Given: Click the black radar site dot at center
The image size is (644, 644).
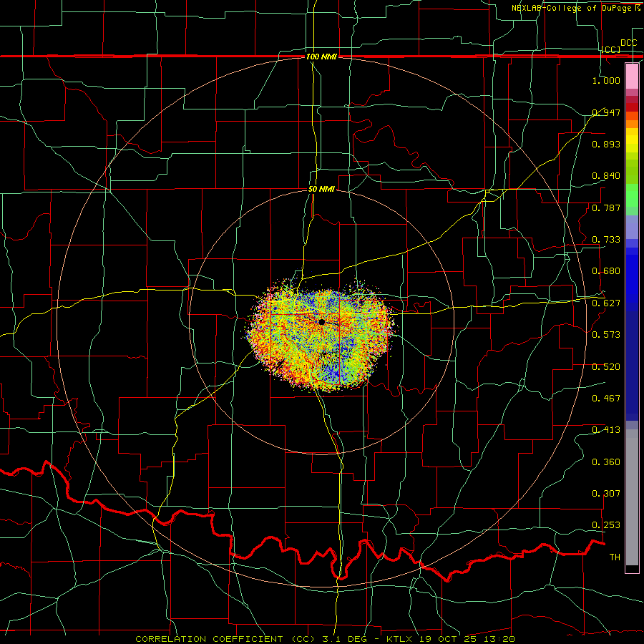Looking at the screenshot, I should pyautogui.click(x=322, y=322).
